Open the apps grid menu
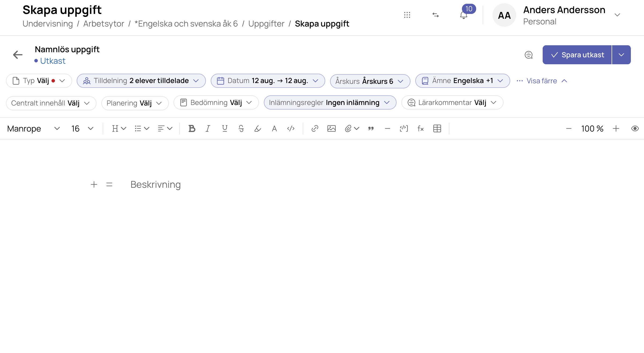The width and height of the screenshot is (644, 353). coord(407,15)
